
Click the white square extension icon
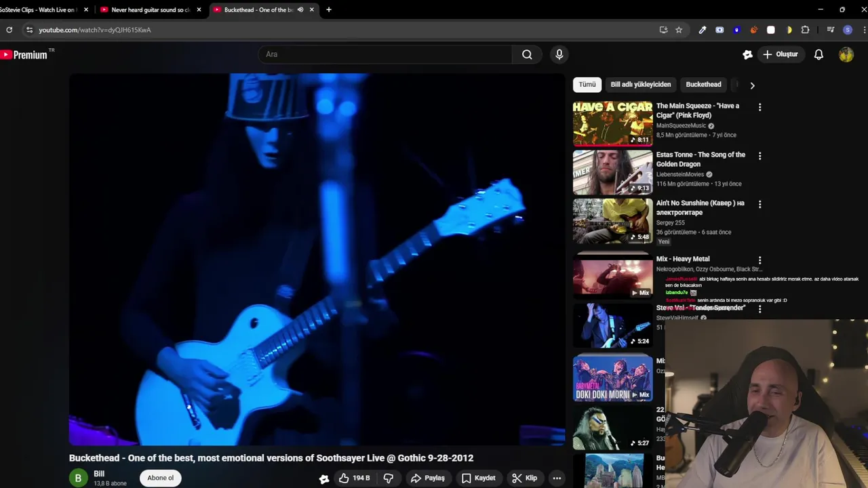coord(771,30)
